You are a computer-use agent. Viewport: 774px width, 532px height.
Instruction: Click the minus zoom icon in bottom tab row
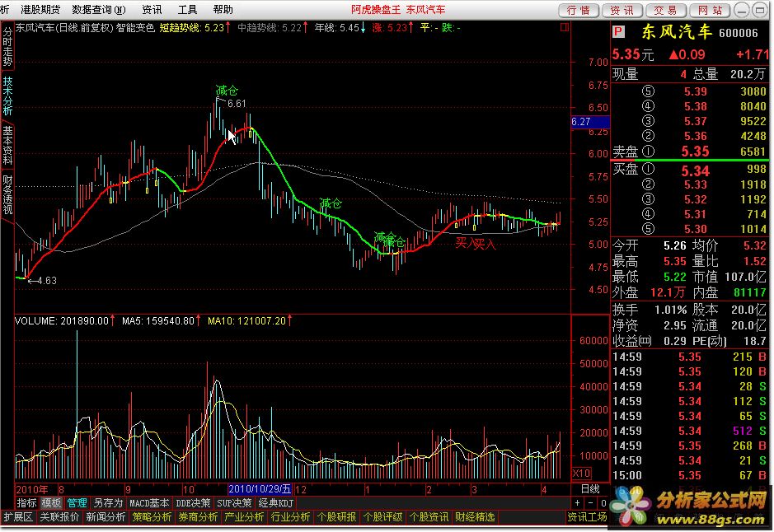[591, 503]
